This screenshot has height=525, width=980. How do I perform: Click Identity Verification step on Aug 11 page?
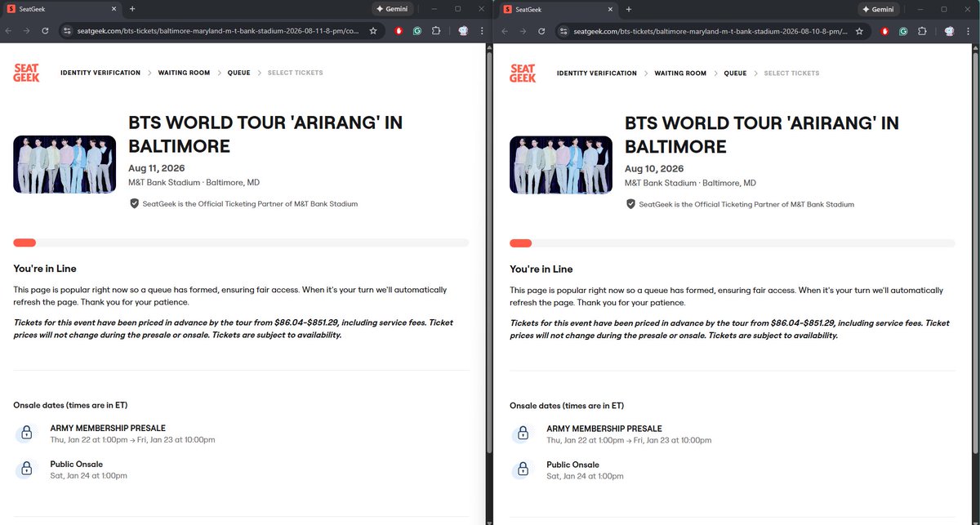pos(100,73)
